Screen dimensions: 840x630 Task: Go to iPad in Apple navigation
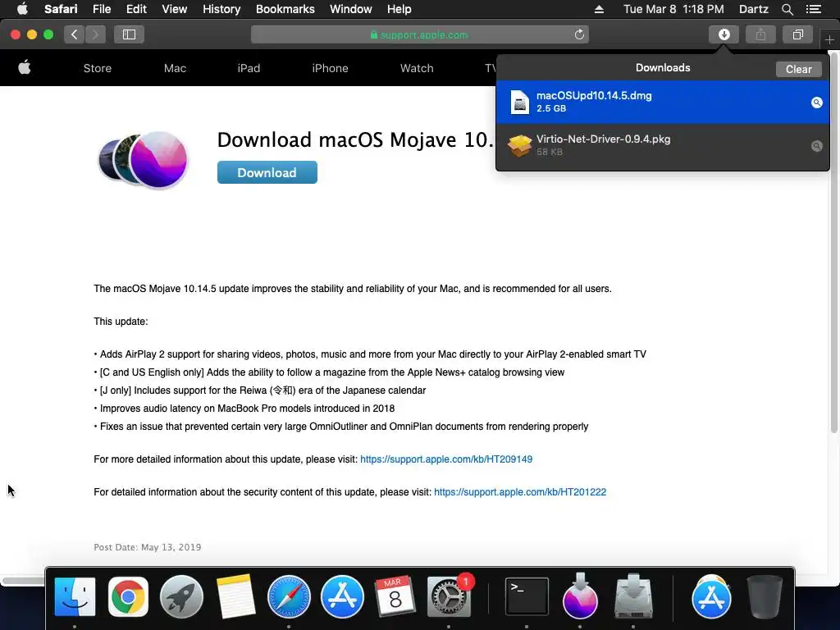pos(249,68)
